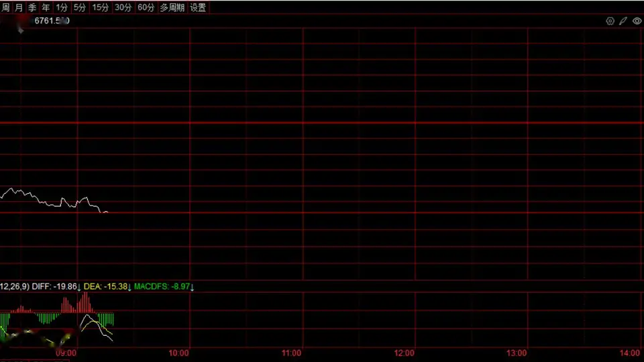
Task: Open chart settings gear icon
Action: pos(610,21)
